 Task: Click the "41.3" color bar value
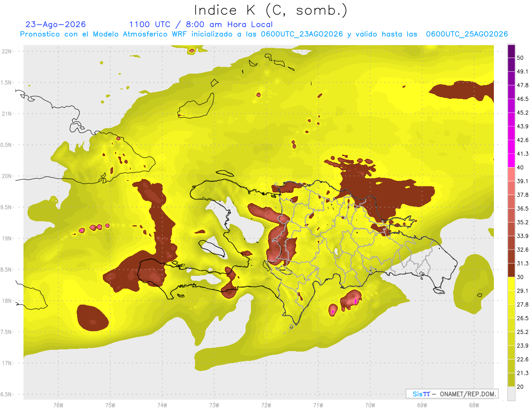point(523,154)
